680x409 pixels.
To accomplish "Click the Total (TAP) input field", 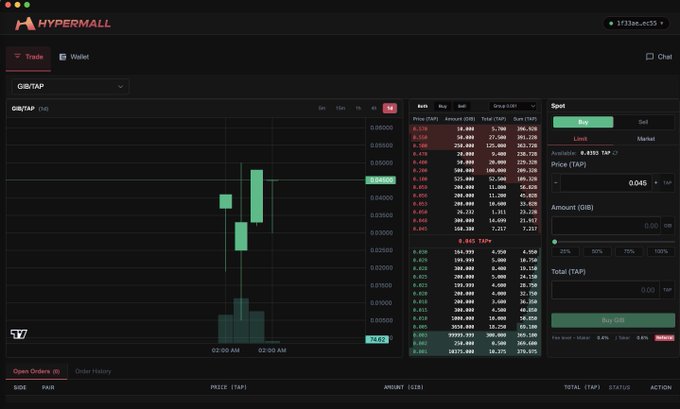I will click(x=606, y=290).
